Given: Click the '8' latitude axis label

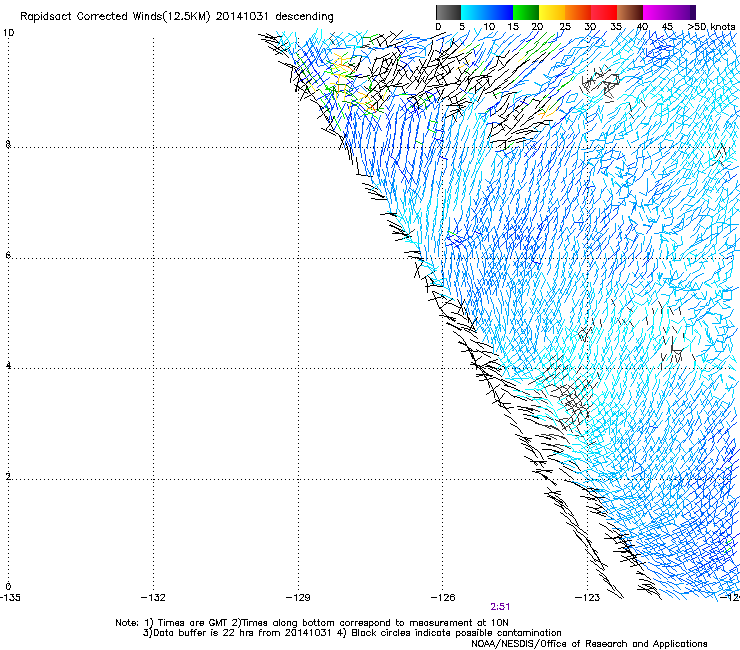Looking at the screenshot, I should pyautogui.click(x=8, y=144).
